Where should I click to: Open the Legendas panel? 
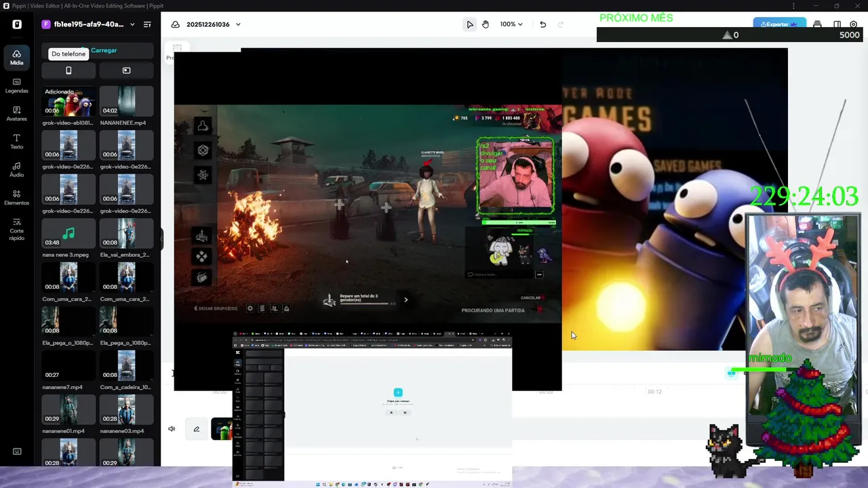coord(16,85)
